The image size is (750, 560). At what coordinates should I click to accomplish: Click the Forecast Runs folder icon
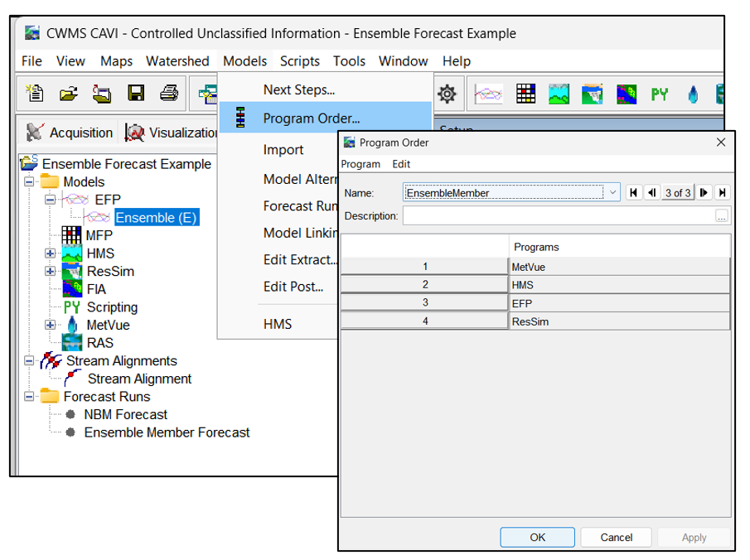(50, 397)
